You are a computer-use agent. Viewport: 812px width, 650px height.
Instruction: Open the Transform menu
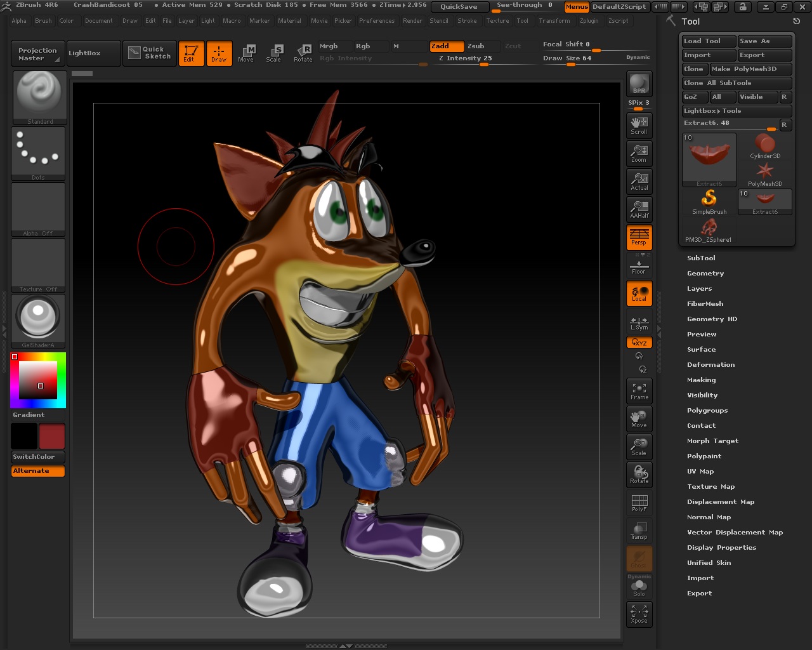click(554, 21)
